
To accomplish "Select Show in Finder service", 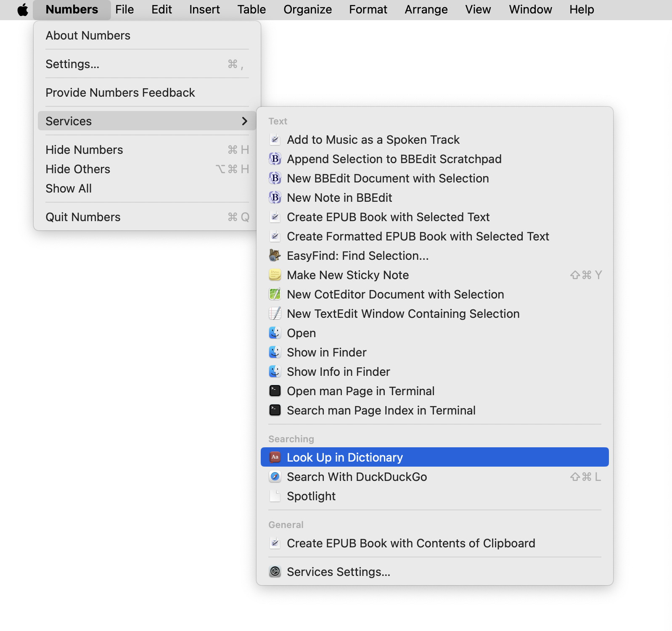I will [x=435, y=352].
